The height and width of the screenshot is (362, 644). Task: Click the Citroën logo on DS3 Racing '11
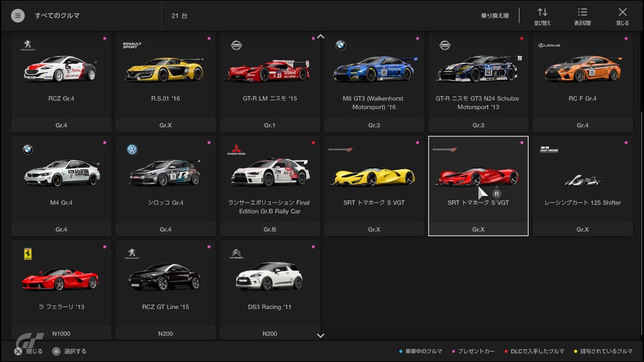pyautogui.click(x=236, y=254)
